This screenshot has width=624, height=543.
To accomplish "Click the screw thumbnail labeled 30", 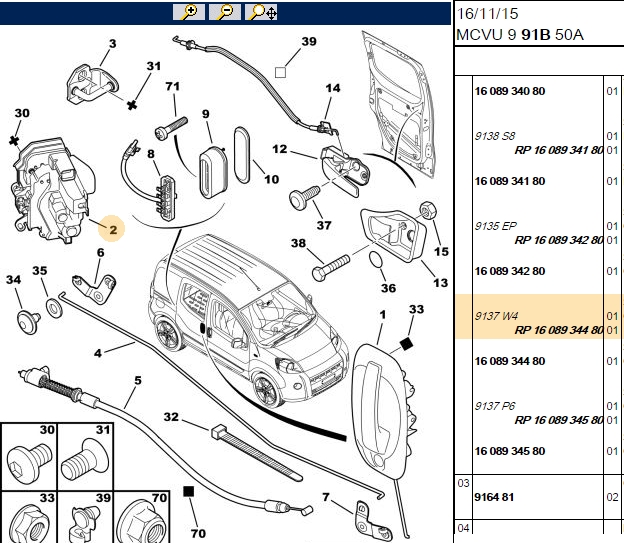I will tap(29, 457).
